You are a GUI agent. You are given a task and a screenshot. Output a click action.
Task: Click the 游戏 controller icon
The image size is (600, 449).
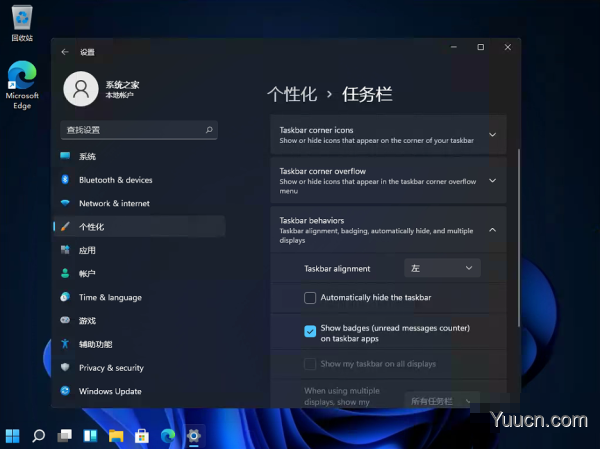(x=65, y=320)
